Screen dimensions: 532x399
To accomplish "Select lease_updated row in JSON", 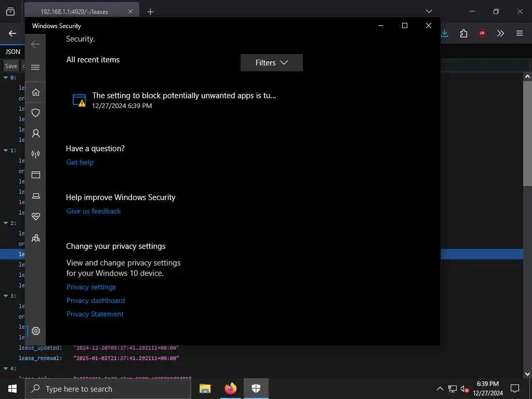I will tap(261, 348).
